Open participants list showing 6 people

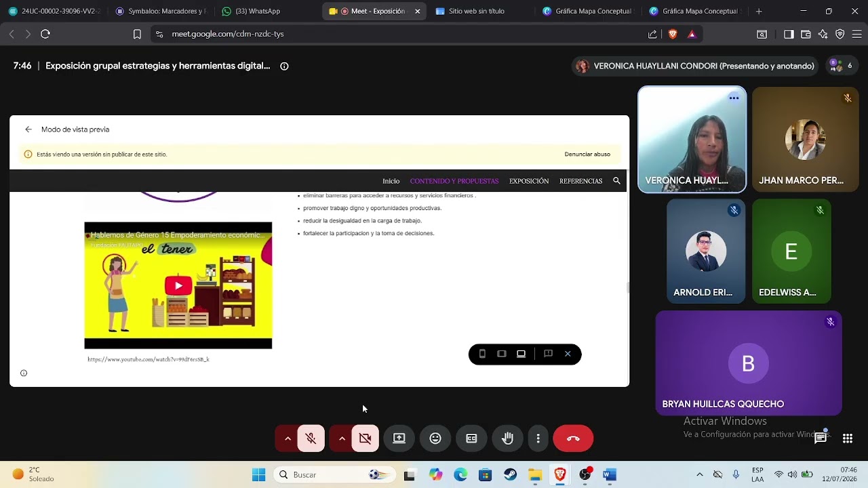point(841,66)
